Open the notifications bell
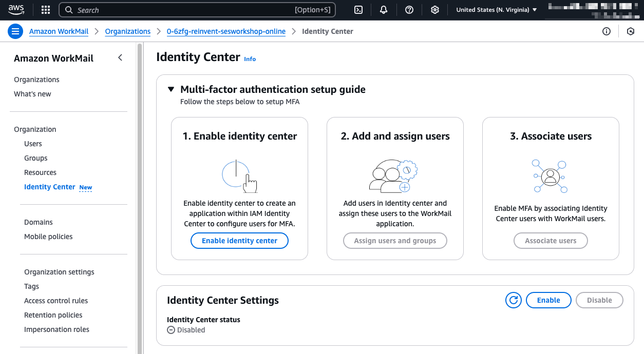Image resolution: width=644 pixels, height=354 pixels. coord(384,10)
